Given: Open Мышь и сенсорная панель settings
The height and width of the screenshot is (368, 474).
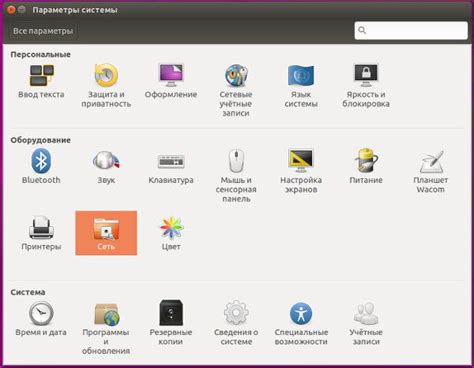Looking at the screenshot, I should 236,175.
